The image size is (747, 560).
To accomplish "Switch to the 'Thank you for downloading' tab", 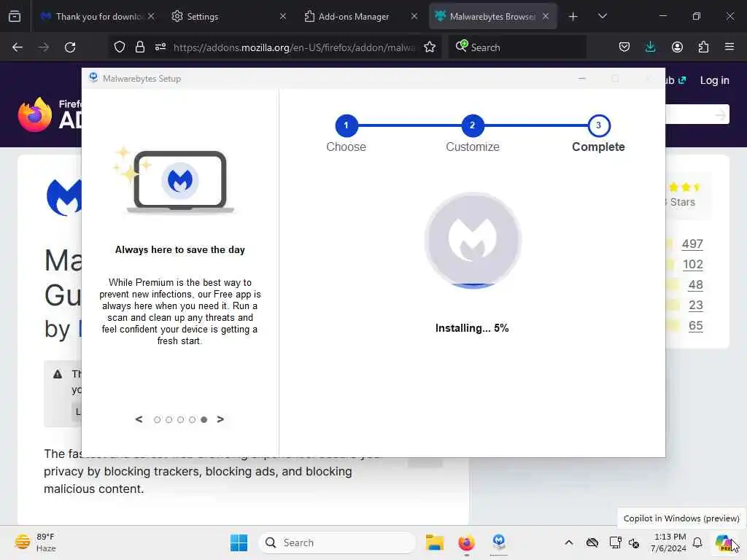I will 98,16.
